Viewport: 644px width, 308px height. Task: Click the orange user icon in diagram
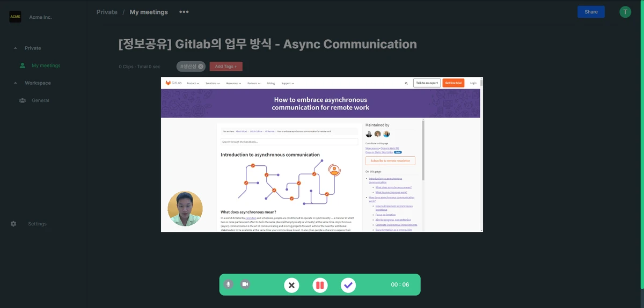point(335,171)
